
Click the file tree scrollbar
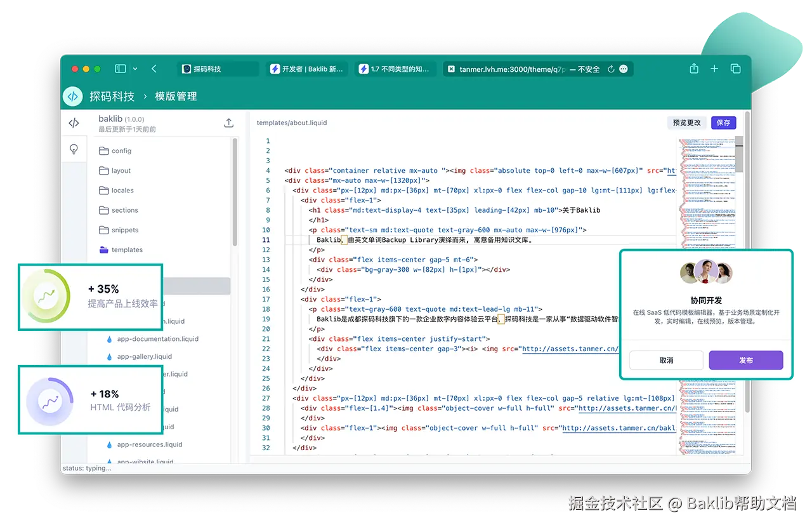(235, 192)
